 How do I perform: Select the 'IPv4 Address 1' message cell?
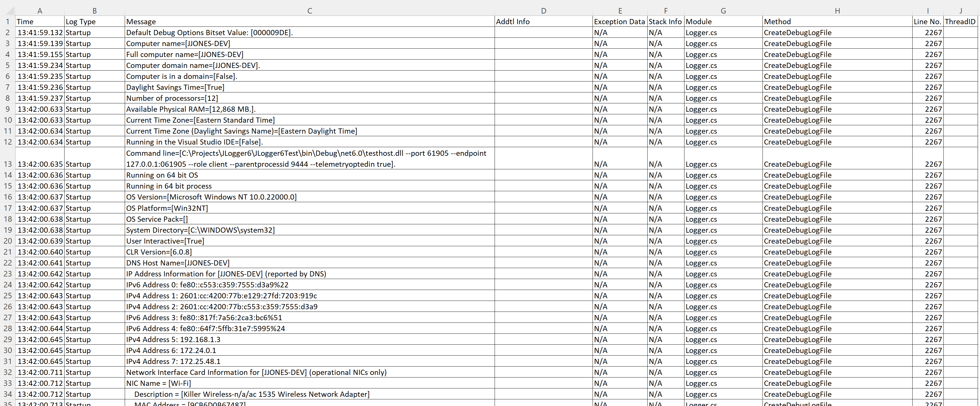(x=310, y=296)
